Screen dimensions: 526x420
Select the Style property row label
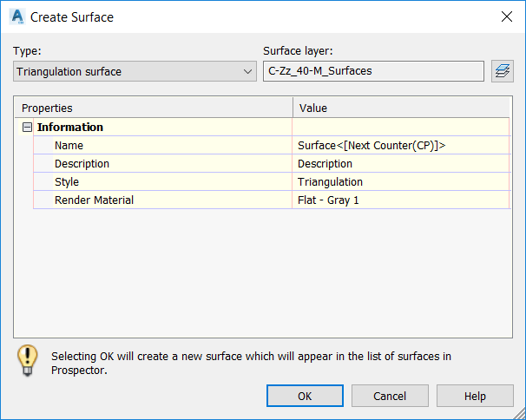pos(67,182)
